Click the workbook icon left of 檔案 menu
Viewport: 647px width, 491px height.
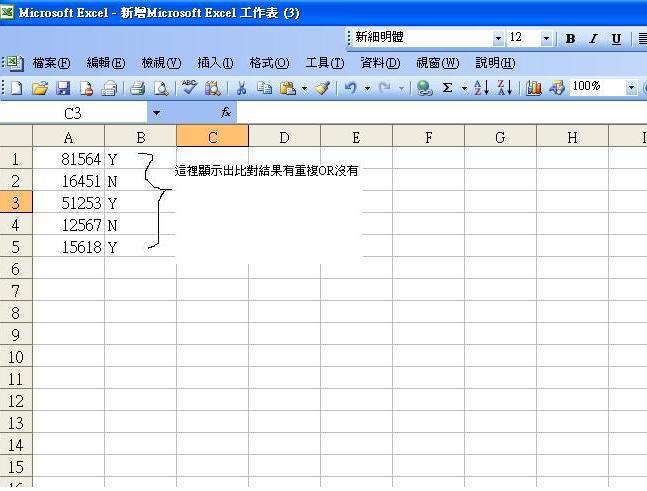(15, 63)
